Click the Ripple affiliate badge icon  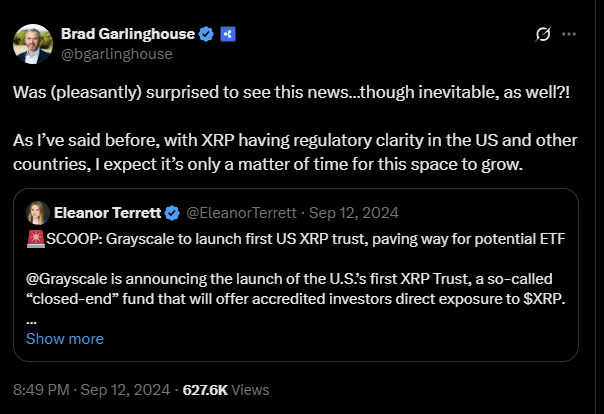228,34
